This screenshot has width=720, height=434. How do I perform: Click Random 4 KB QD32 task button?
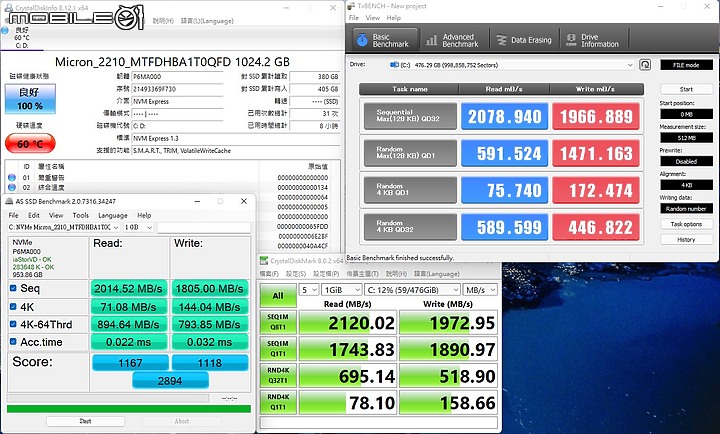410,227
